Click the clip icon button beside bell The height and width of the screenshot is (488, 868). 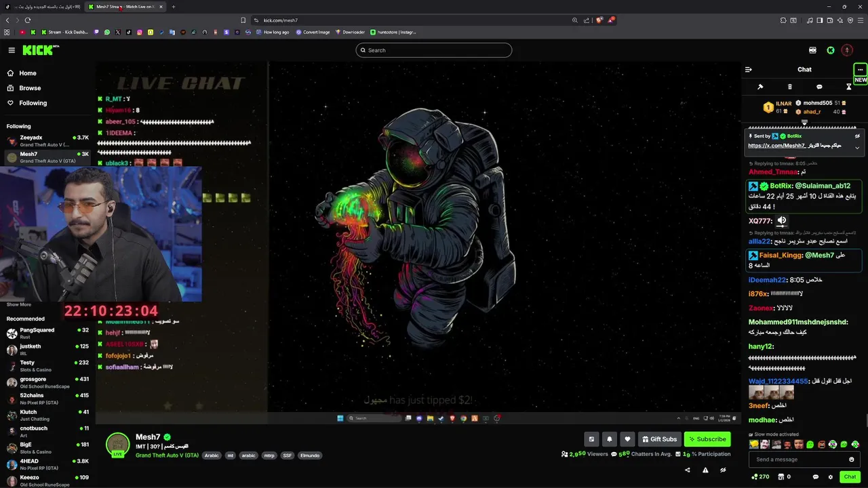click(x=591, y=439)
